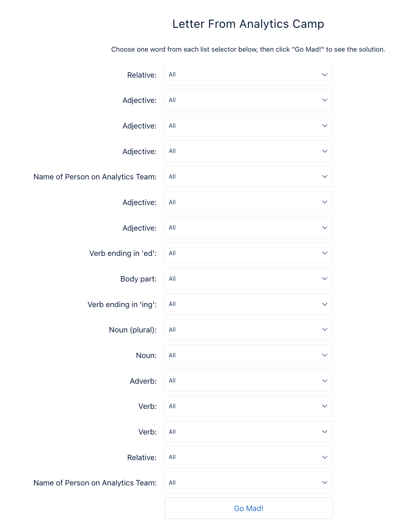Viewport: 406px width, 532px height.
Task: Open the Verb ending in 'ing' selector
Action: (248, 304)
